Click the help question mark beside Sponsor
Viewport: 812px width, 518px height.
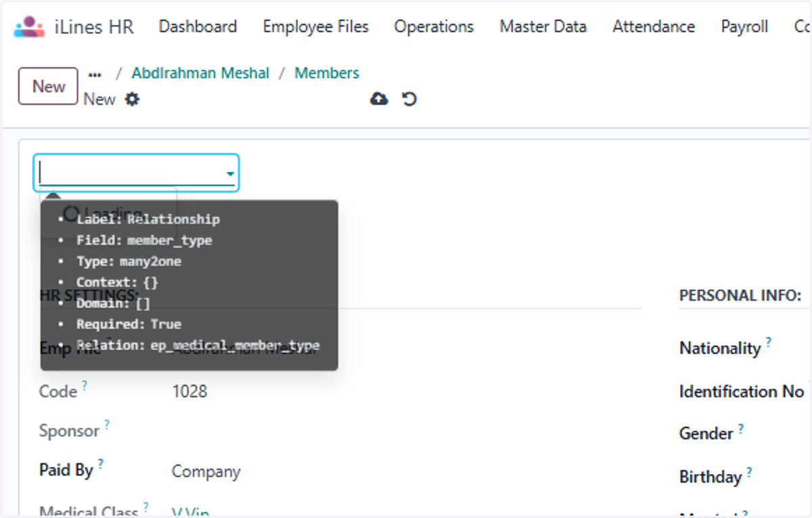click(x=107, y=425)
